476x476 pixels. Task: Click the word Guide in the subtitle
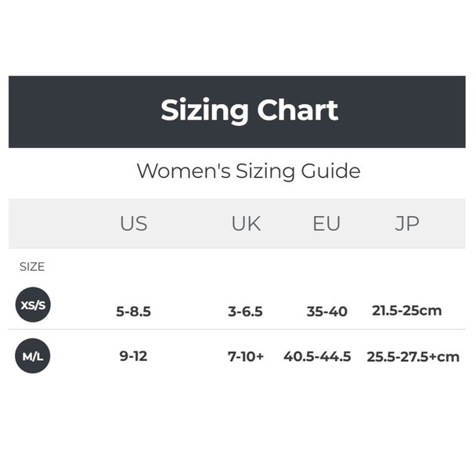pyautogui.click(x=331, y=171)
